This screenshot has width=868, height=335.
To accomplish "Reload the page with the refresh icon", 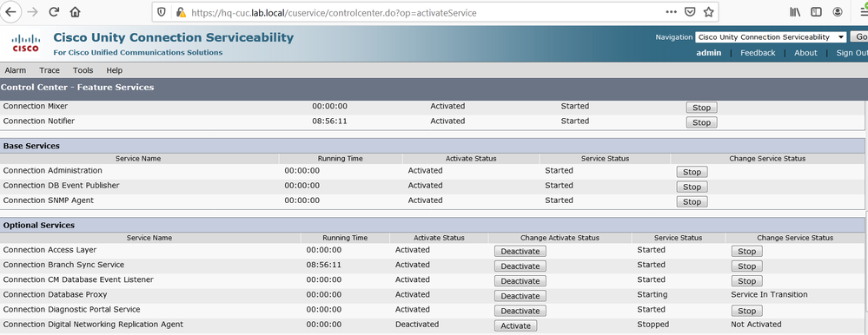I will pos(54,12).
